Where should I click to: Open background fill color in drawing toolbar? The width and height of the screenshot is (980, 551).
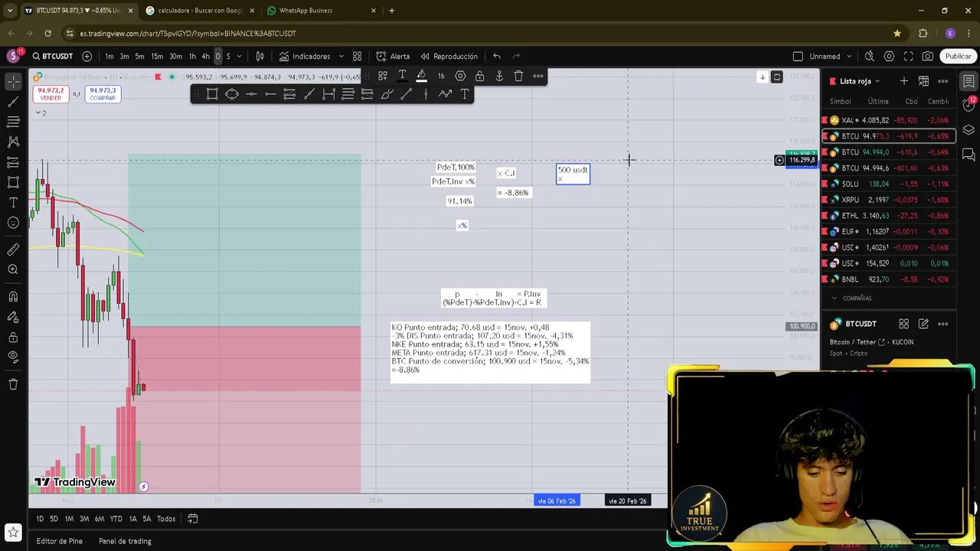(x=421, y=76)
